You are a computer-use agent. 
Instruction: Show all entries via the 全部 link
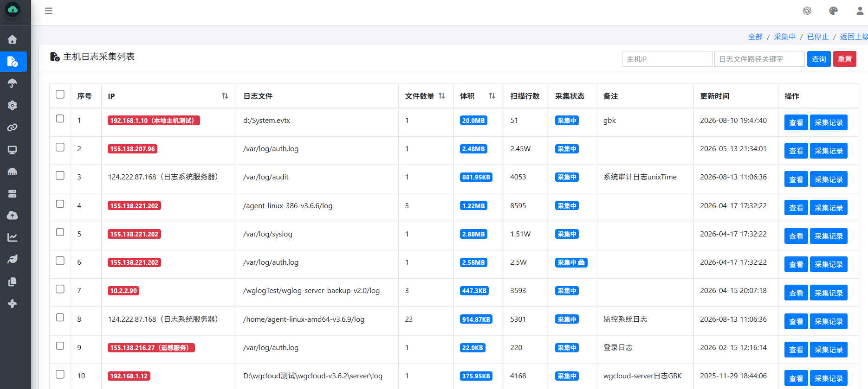(x=755, y=37)
